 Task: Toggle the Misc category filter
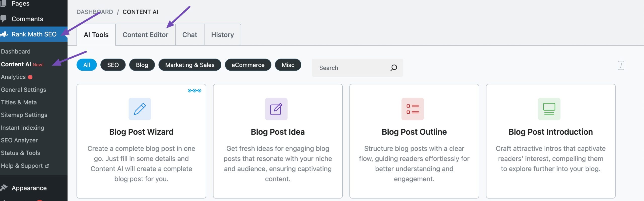[288, 65]
